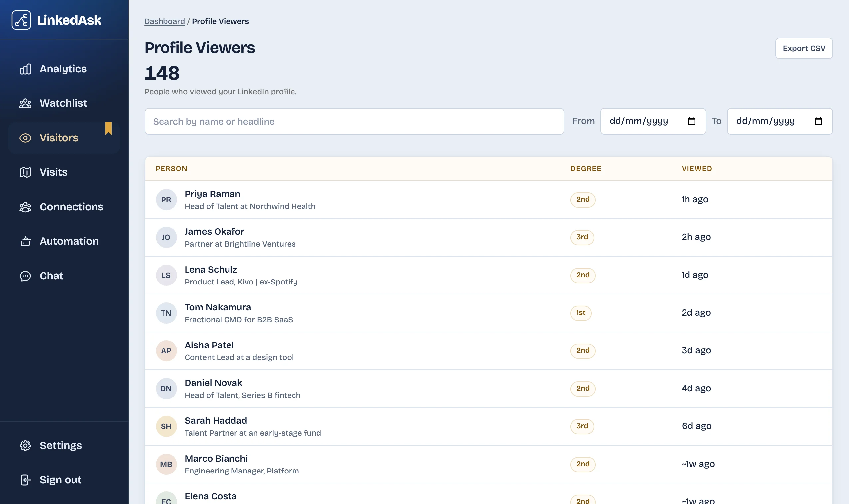Click the 1st degree badge for Tom Nakamura

(581, 313)
